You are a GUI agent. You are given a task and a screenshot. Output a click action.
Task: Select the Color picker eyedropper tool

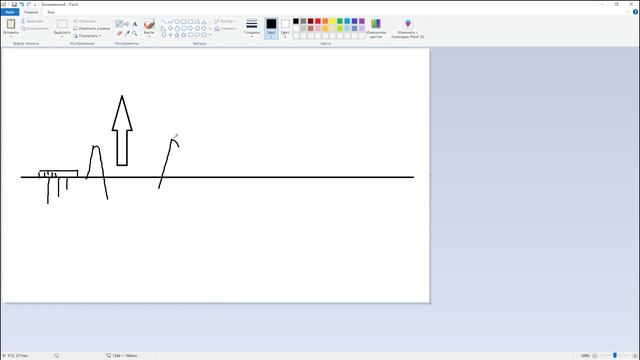coord(127,33)
